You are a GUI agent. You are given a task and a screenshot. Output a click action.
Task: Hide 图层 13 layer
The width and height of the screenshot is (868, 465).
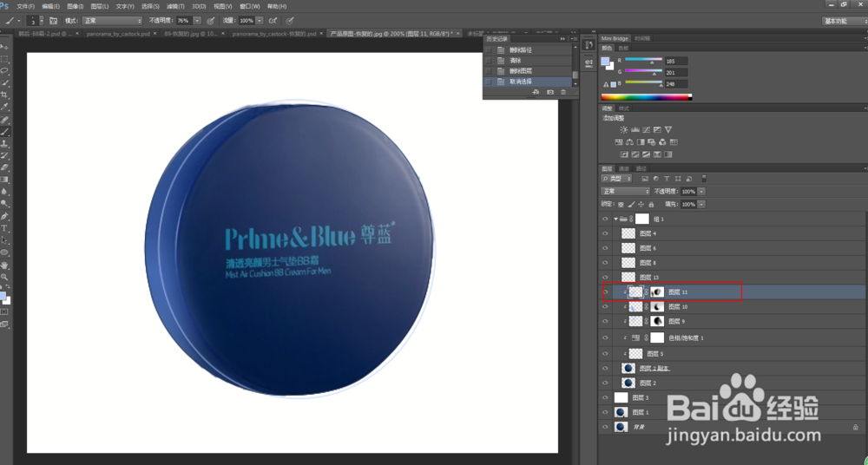(x=604, y=277)
